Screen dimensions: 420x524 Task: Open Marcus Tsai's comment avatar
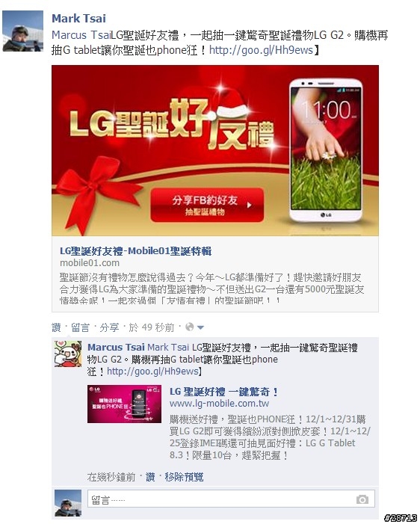[x=68, y=354]
